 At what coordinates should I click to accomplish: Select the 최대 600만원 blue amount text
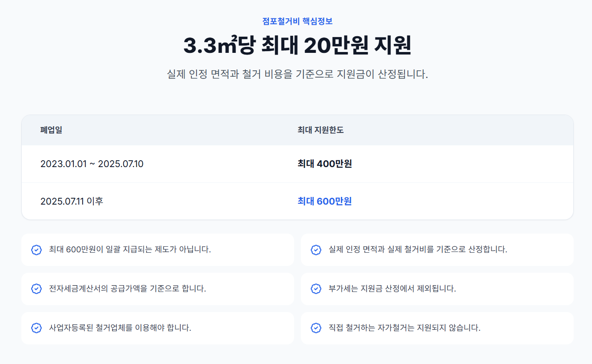pyautogui.click(x=325, y=201)
